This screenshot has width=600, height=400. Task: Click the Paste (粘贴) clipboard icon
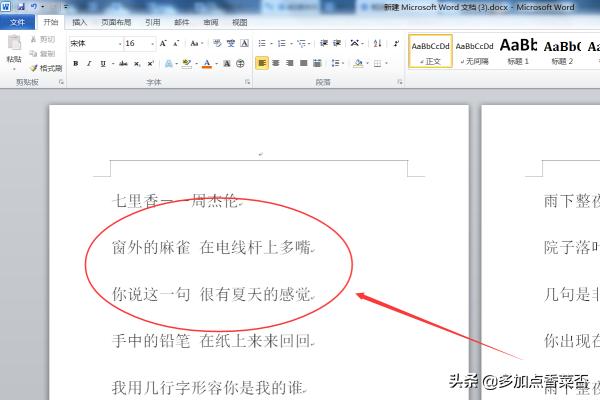tap(15, 43)
